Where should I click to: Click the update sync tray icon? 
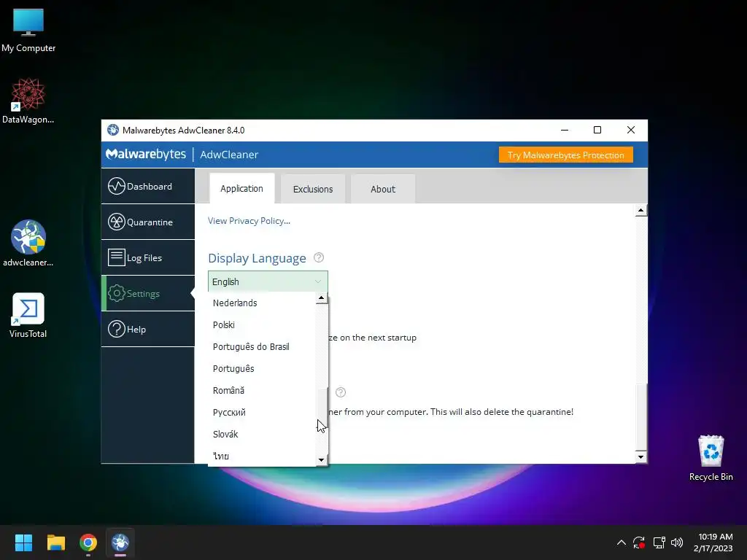pyautogui.click(x=639, y=542)
